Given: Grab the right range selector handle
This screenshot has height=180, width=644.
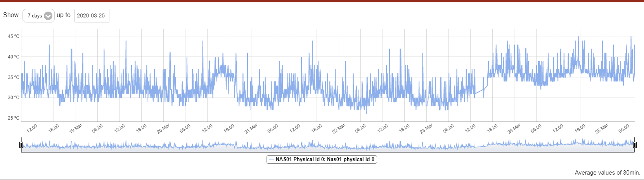Looking at the screenshot, I should click(635, 145).
